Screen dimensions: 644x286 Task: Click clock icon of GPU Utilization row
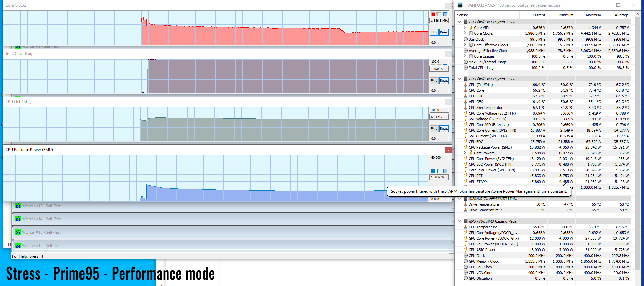(x=466, y=278)
